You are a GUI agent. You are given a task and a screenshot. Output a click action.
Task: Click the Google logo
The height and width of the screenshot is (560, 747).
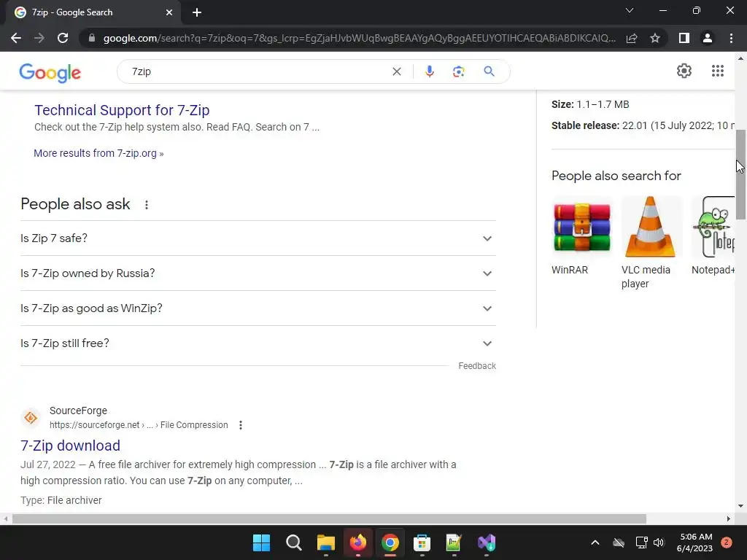(x=50, y=72)
